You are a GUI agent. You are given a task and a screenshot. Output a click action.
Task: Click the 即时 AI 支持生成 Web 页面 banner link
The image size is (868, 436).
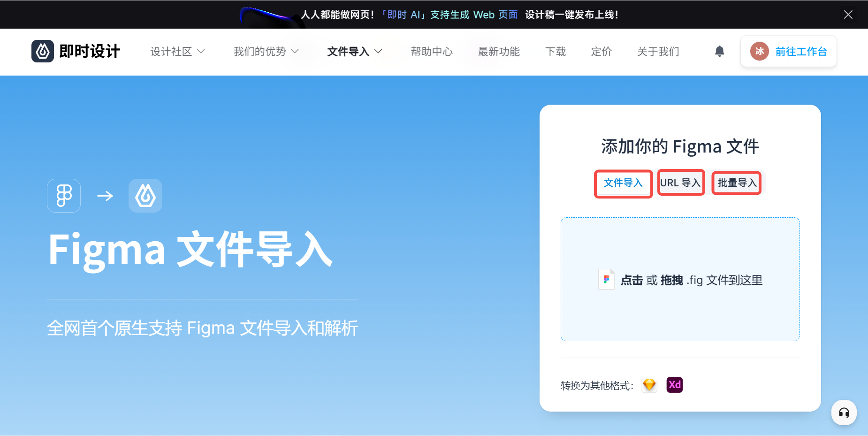(449, 15)
